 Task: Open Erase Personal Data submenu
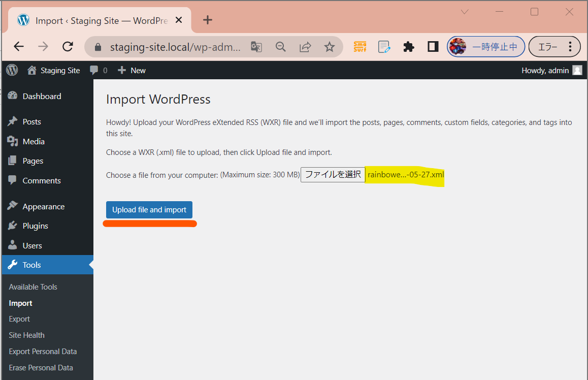41,368
